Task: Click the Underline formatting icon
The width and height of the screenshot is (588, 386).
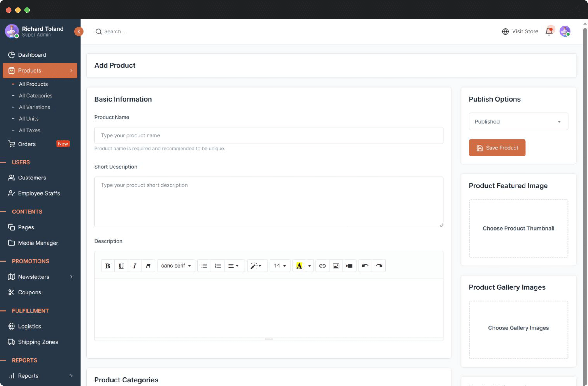Action: (x=121, y=266)
